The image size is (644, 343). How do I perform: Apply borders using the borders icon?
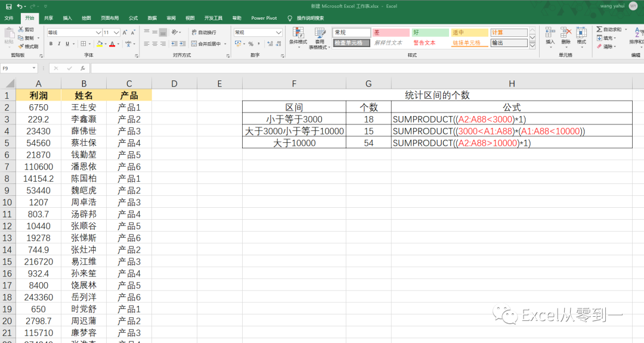(x=83, y=43)
